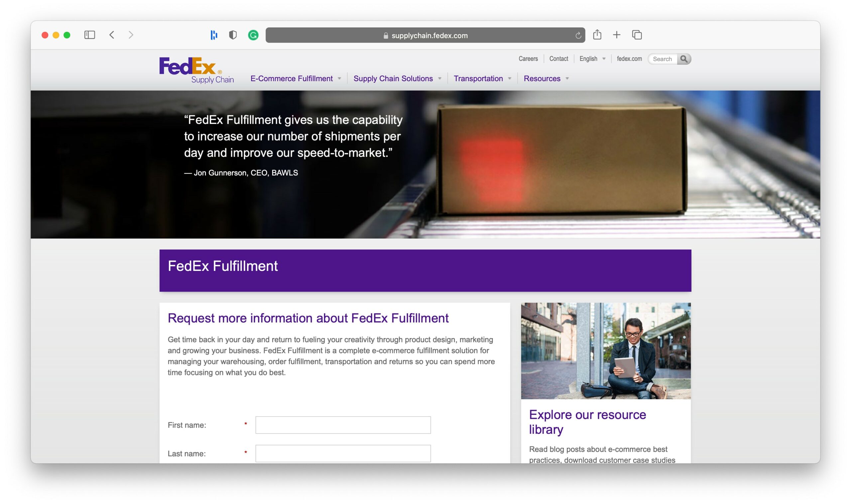Click the Explore our resource library thumbnail
The height and width of the screenshot is (504, 851).
[x=606, y=350]
